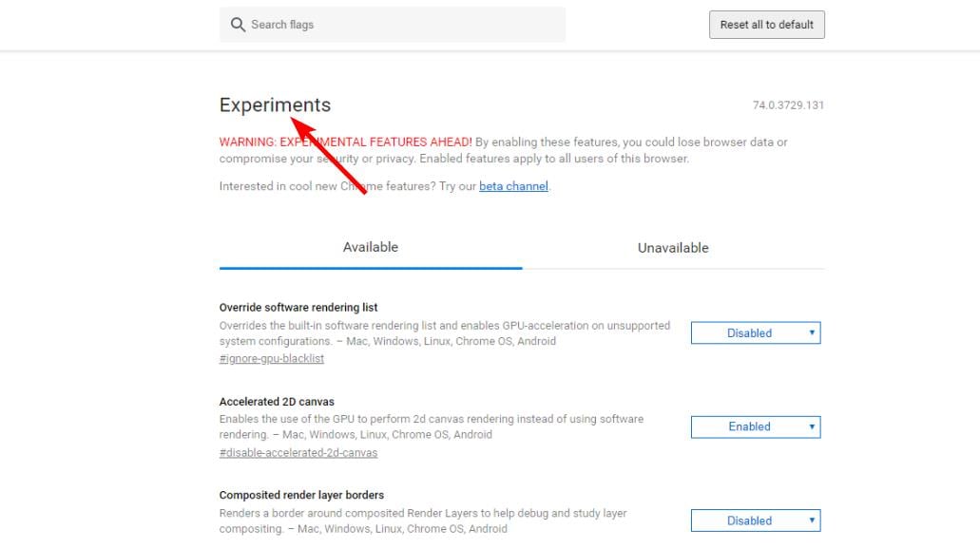Open the Override software rendering list dropdown
The width and height of the screenshot is (980, 549).
pyautogui.click(x=755, y=333)
